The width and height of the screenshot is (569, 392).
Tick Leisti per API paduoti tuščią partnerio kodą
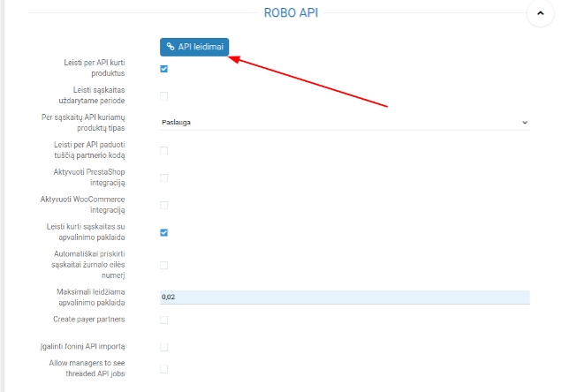[x=164, y=150]
